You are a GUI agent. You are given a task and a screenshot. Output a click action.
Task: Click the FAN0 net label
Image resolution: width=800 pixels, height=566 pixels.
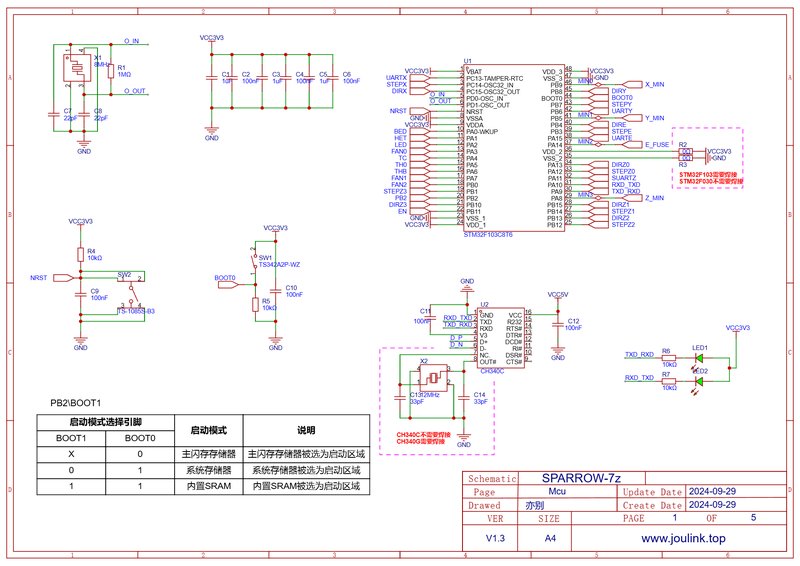coord(399,152)
